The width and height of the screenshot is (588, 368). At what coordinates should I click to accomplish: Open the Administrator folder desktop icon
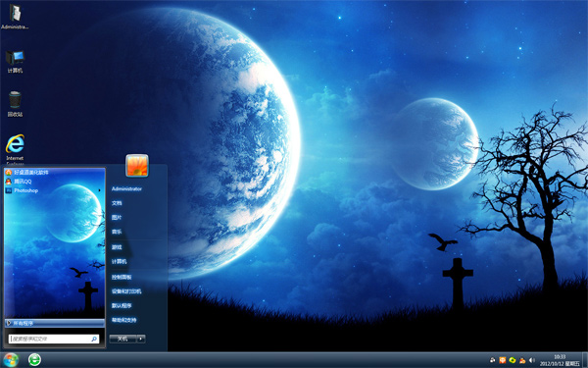(15, 17)
